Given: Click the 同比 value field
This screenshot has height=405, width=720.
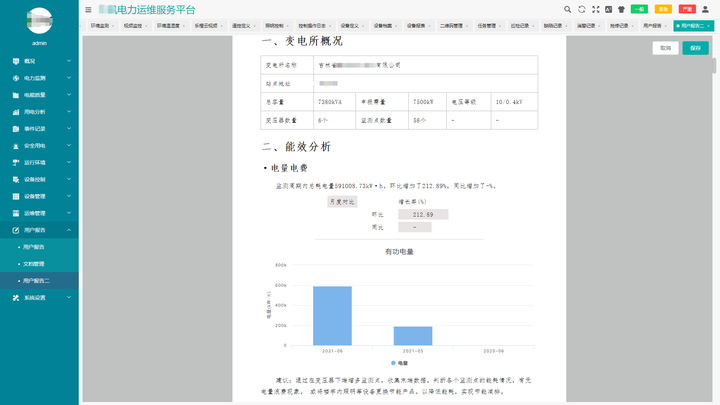Looking at the screenshot, I should click(415, 227).
